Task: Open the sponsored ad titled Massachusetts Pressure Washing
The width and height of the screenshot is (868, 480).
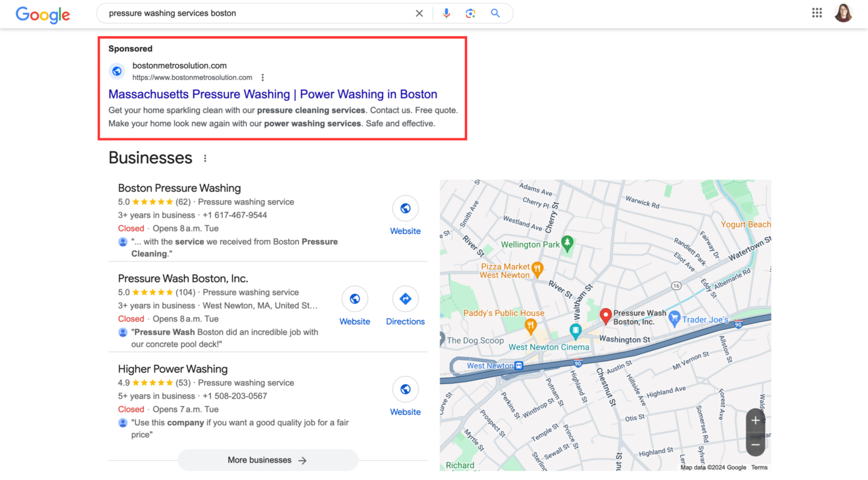Action: point(272,94)
